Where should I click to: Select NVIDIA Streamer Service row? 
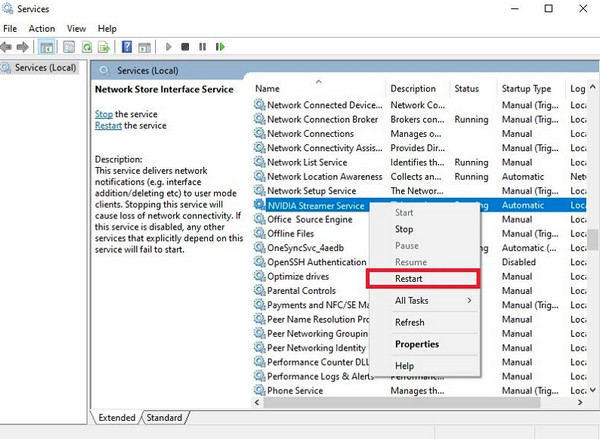coord(419,205)
